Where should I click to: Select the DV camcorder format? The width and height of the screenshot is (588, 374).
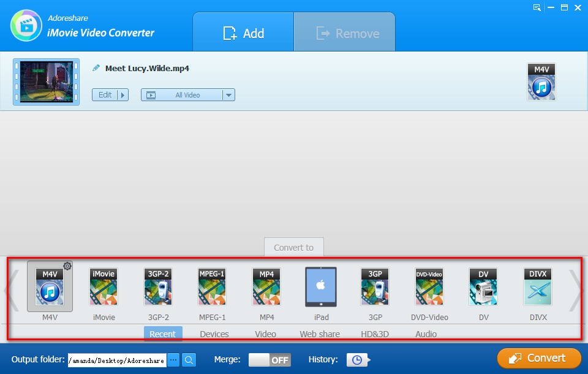pyautogui.click(x=483, y=287)
